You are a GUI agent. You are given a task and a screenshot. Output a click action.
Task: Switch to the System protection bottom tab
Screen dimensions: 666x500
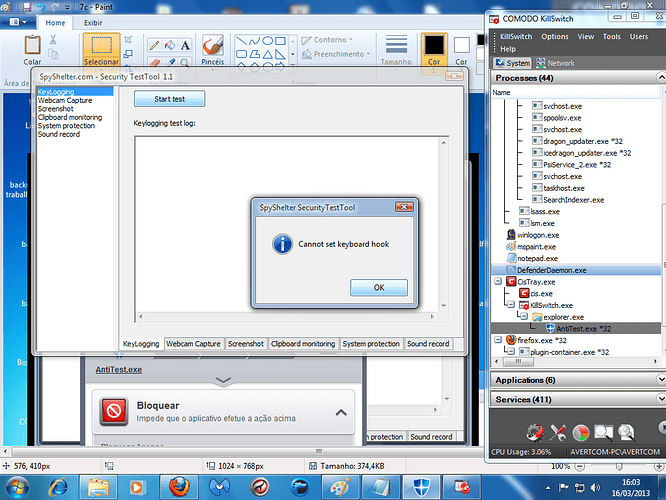(371, 344)
